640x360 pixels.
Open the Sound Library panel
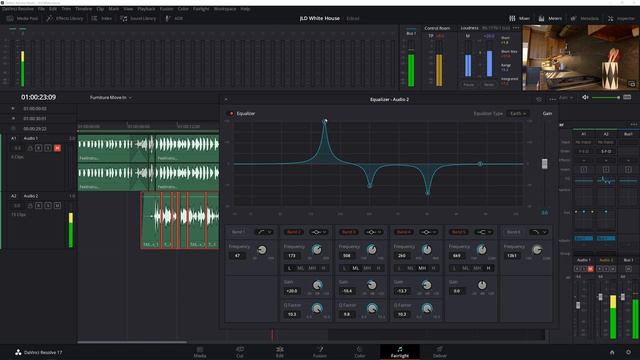coord(138,18)
